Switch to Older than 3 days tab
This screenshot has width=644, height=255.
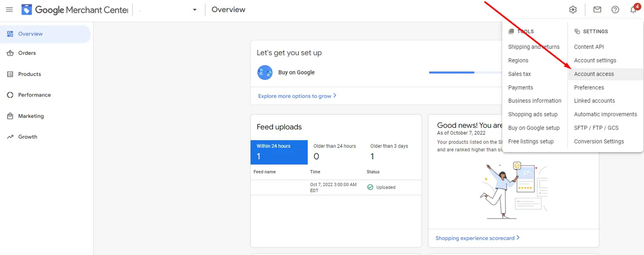tap(389, 152)
